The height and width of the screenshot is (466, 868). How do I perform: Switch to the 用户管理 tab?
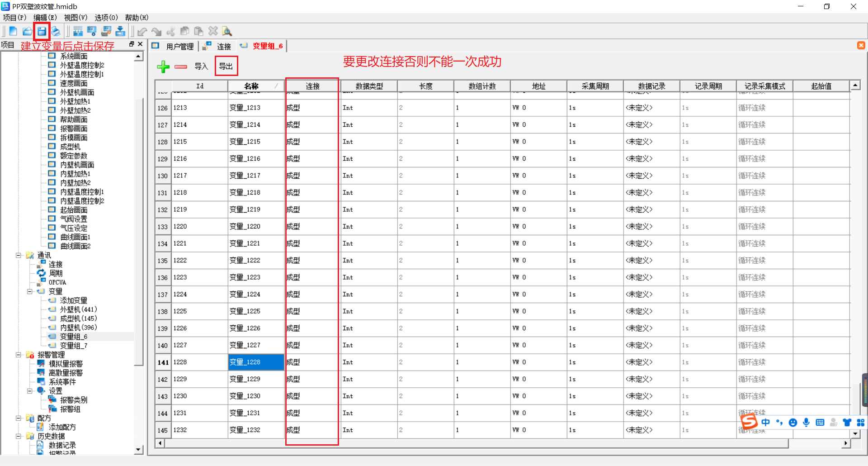tap(174, 46)
